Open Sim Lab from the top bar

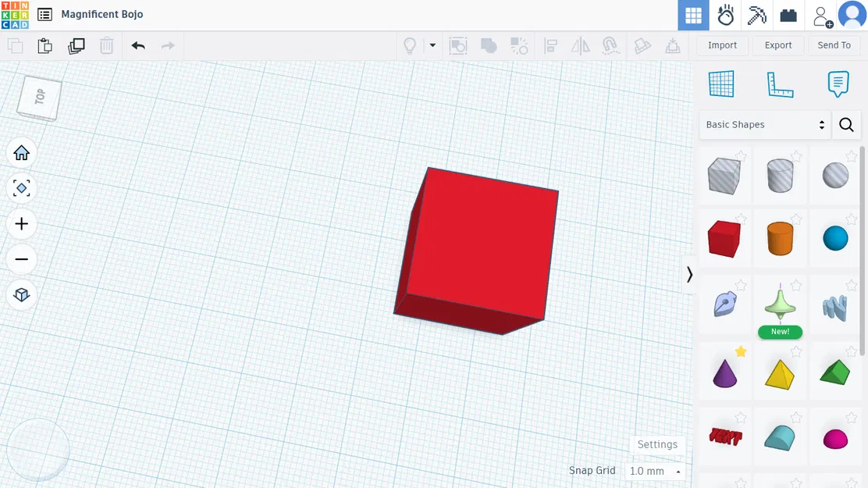click(x=725, y=16)
